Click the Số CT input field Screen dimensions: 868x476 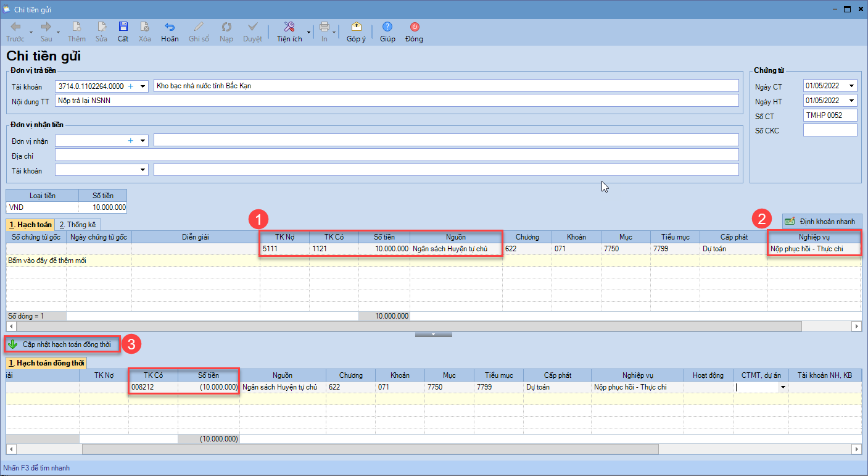coord(830,115)
